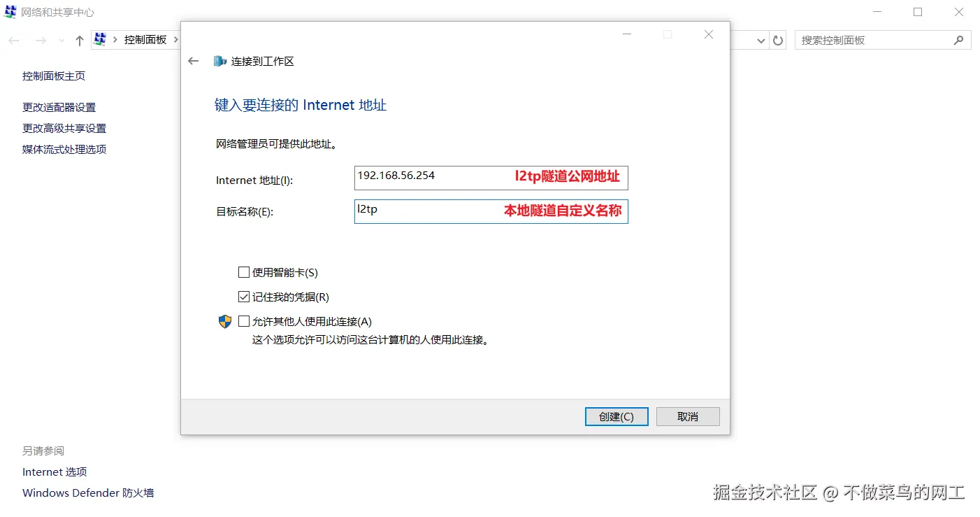Expand the breadcrumb chevron after 控制面板

(175, 40)
